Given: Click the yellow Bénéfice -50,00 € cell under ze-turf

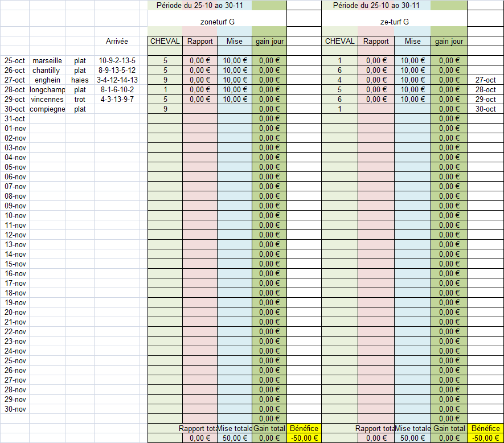Looking at the screenshot, I should (485, 438).
